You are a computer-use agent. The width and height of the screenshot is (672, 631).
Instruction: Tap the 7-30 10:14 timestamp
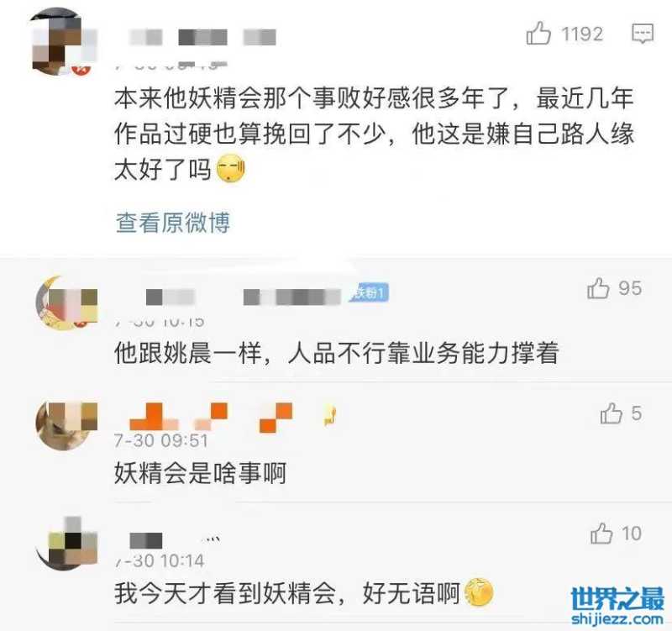click(x=160, y=560)
